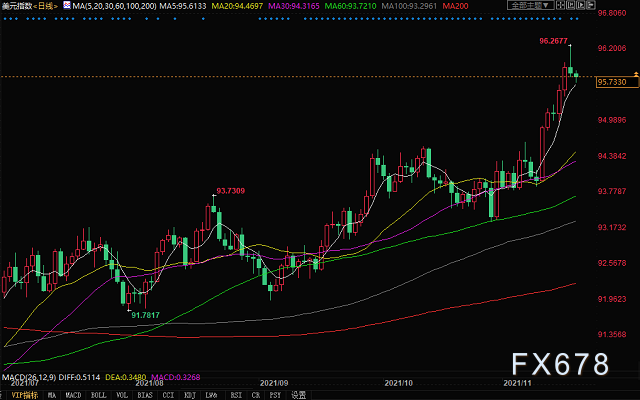Click the MA100:93.2961 value
The image size is (640, 400).
point(409,6)
